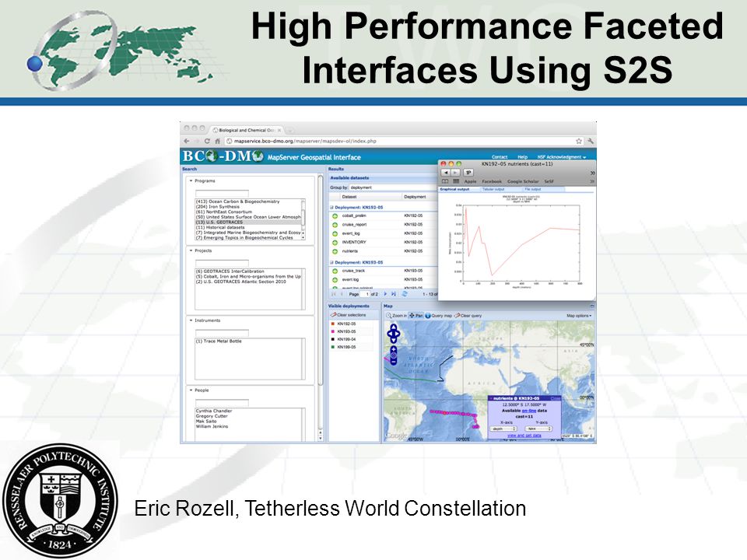Add the INVENTORY dataset with its green plus
Viewport: 747px width, 560px height.
point(335,243)
